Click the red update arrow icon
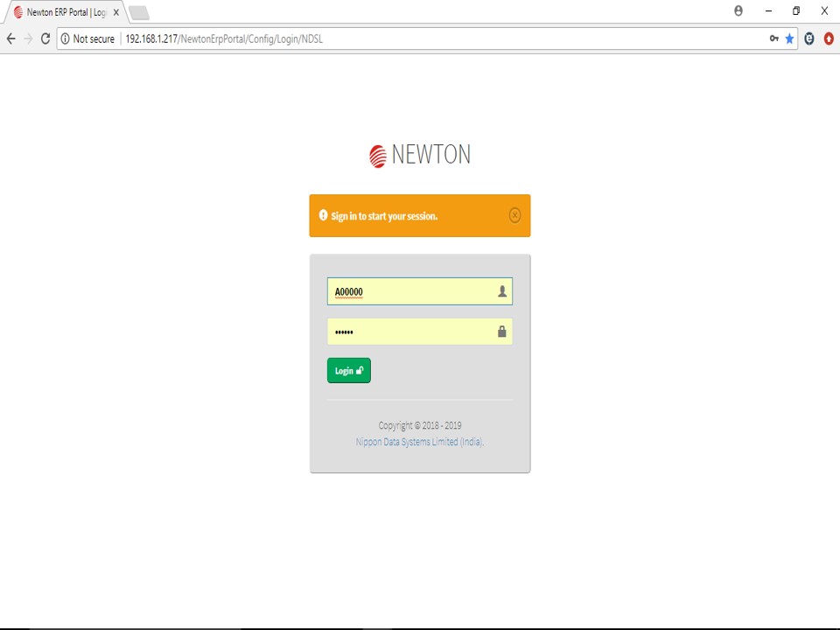 point(829,38)
